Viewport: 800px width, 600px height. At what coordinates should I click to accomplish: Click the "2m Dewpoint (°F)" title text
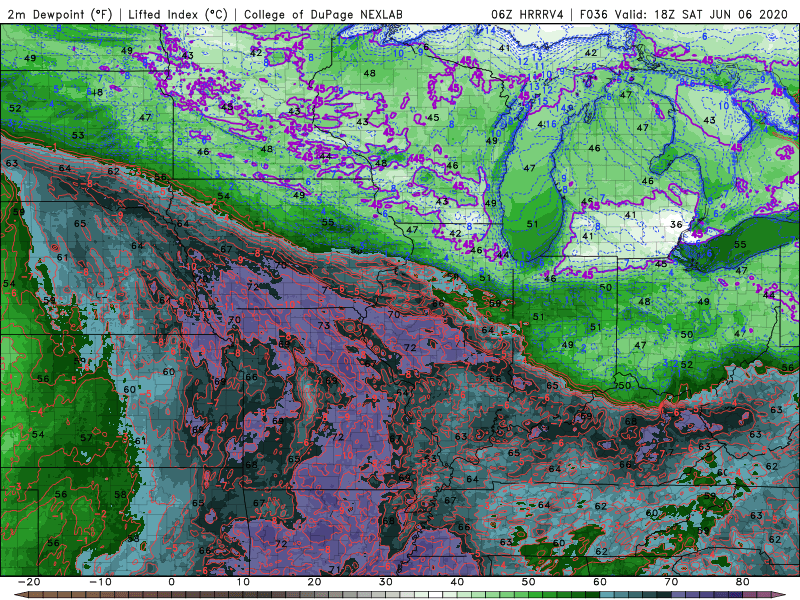[60, 14]
